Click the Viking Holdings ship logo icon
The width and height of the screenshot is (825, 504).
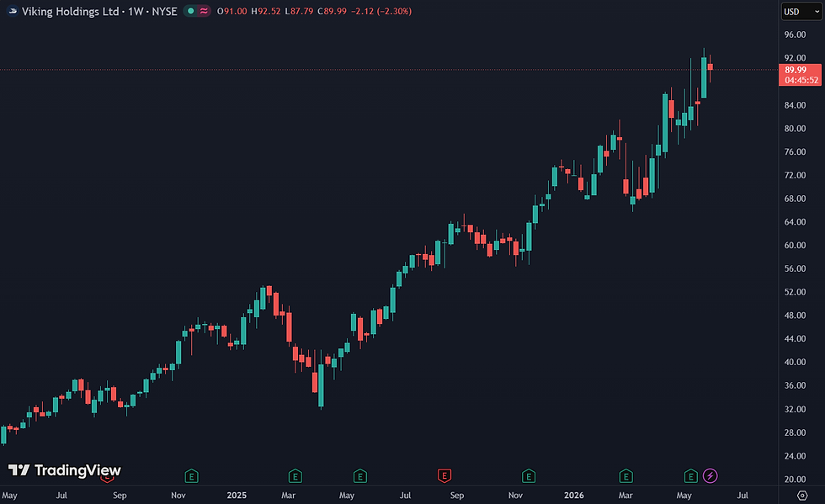point(12,11)
